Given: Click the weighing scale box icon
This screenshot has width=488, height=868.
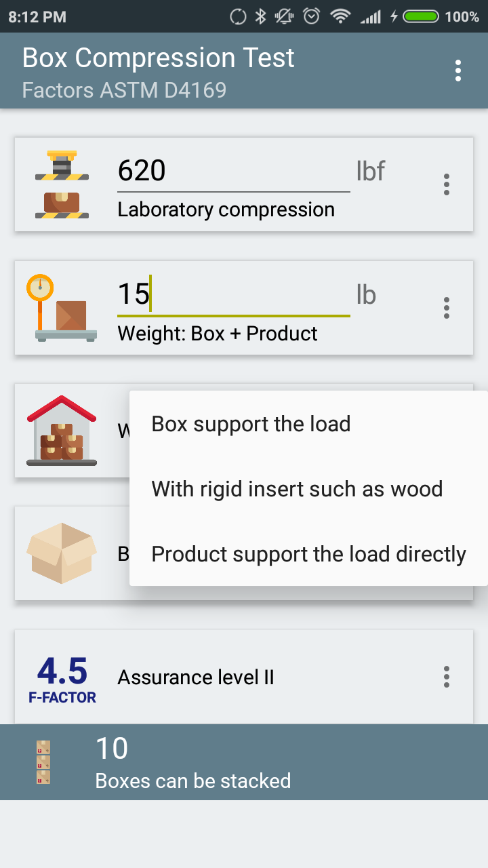Looking at the screenshot, I should point(62,309).
